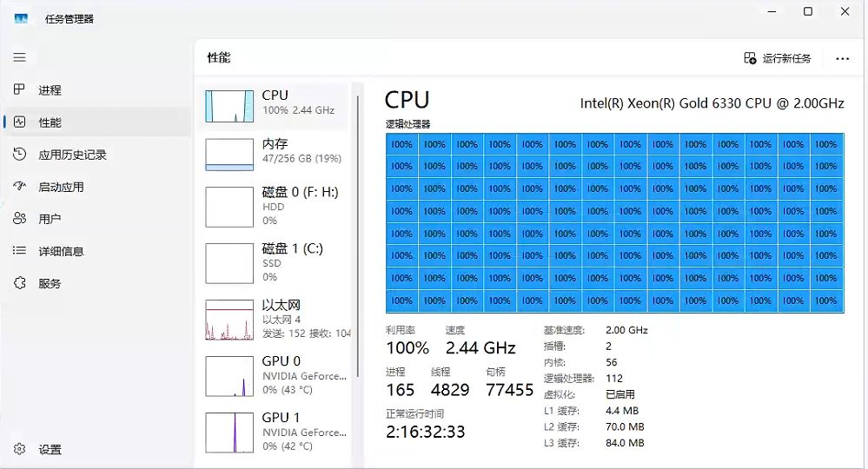Select the GPU 0 graph thumbnail
This screenshot has height=469, width=868.
229,376
